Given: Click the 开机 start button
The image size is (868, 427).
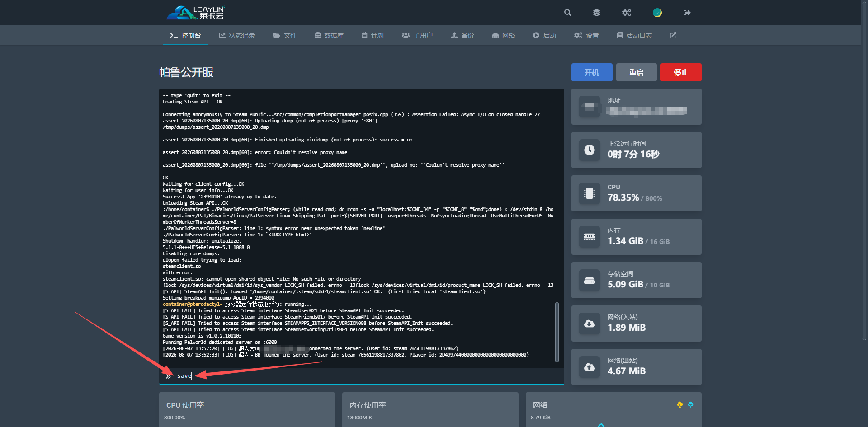Looking at the screenshot, I should coord(592,72).
